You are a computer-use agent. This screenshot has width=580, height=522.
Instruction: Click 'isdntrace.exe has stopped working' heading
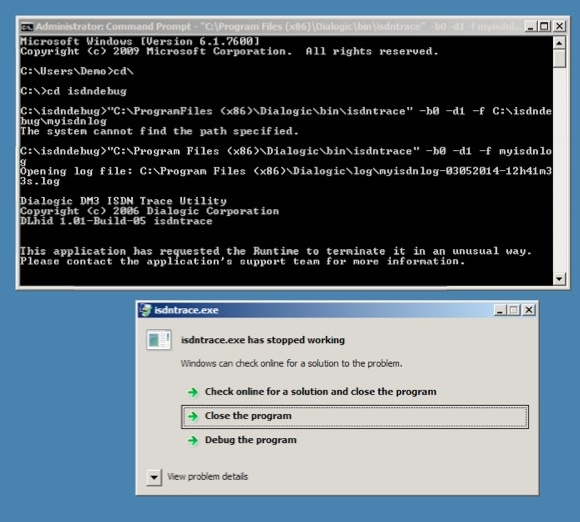click(x=263, y=340)
